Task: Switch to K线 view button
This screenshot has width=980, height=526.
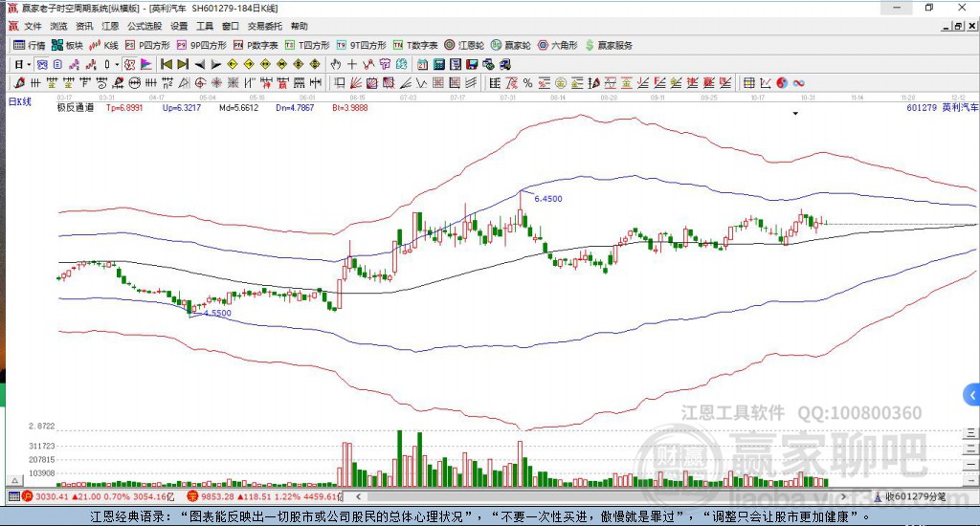Action: 103,45
